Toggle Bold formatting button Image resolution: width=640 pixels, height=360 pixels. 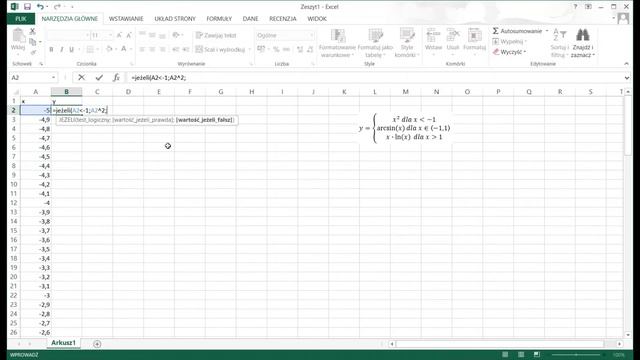coord(51,49)
